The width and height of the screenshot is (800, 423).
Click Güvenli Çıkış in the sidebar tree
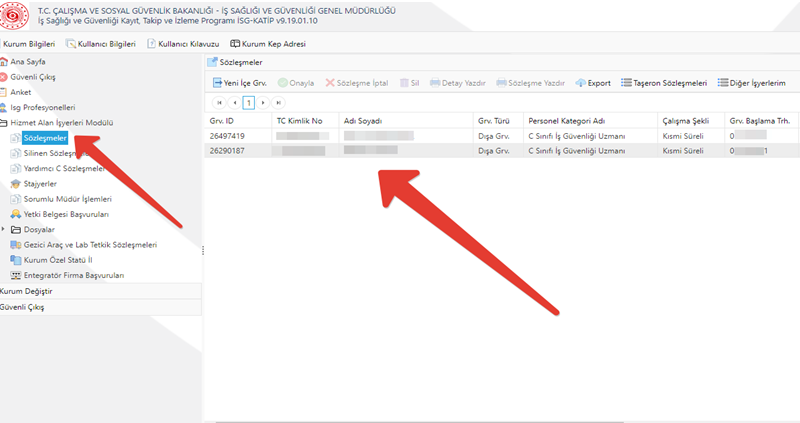pos(34,76)
